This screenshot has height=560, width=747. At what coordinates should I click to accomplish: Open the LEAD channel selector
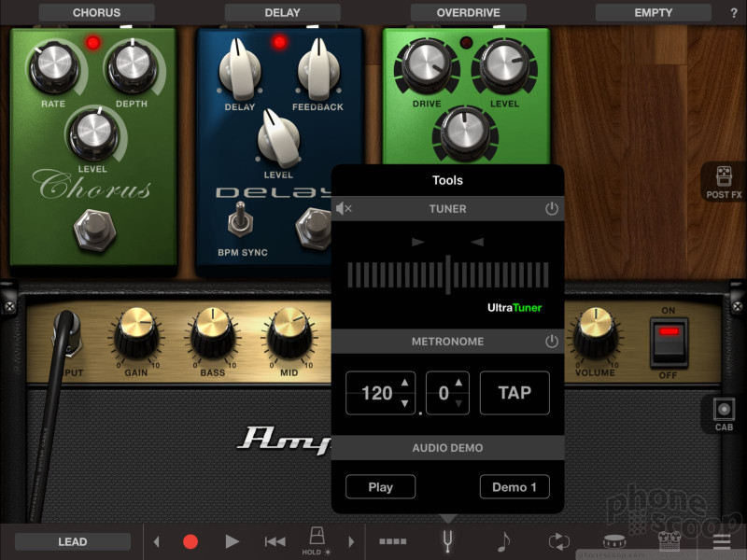tap(73, 541)
